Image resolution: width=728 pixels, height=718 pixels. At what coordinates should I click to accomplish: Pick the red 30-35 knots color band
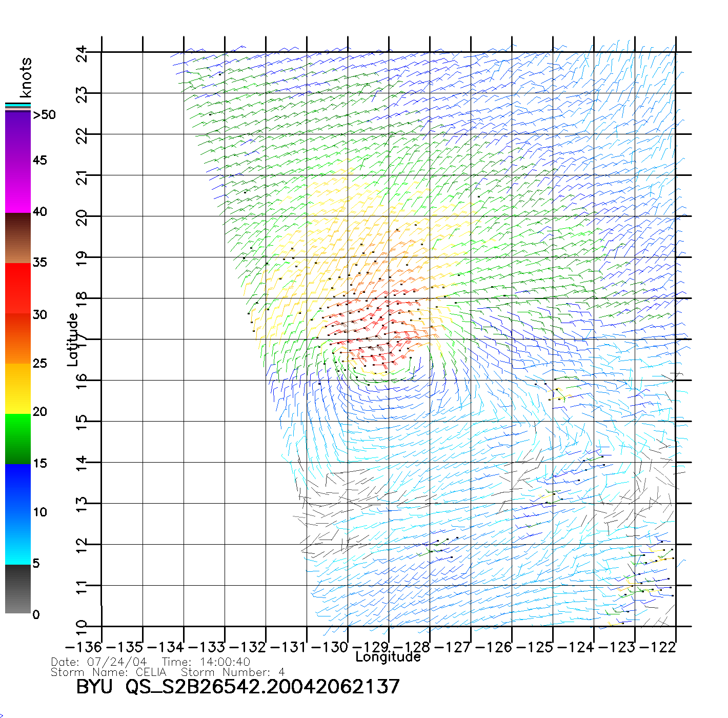pos(18,288)
